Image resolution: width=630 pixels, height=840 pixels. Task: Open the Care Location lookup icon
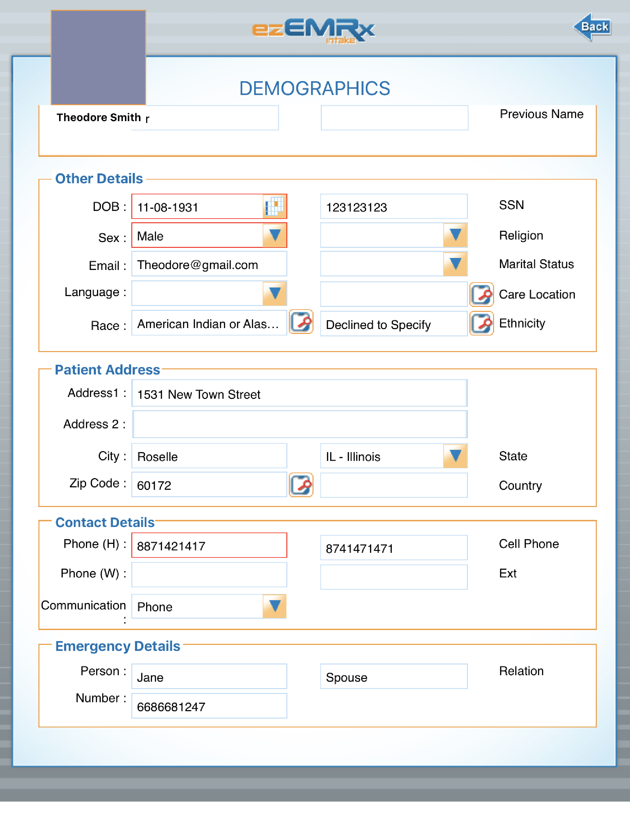pos(481,294)
